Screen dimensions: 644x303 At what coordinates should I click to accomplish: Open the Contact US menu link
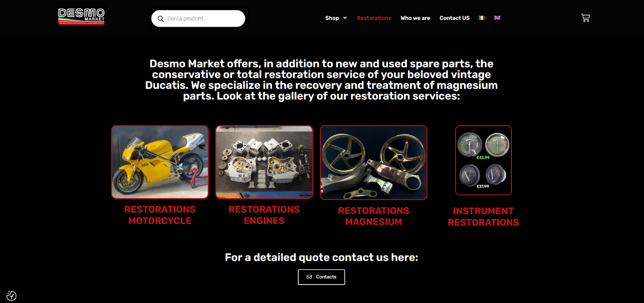455,18
